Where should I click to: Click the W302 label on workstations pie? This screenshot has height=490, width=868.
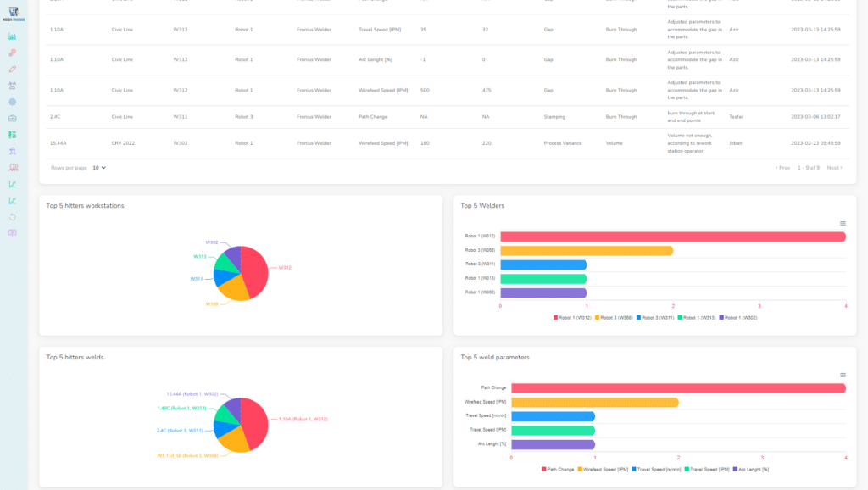(211, 242)
